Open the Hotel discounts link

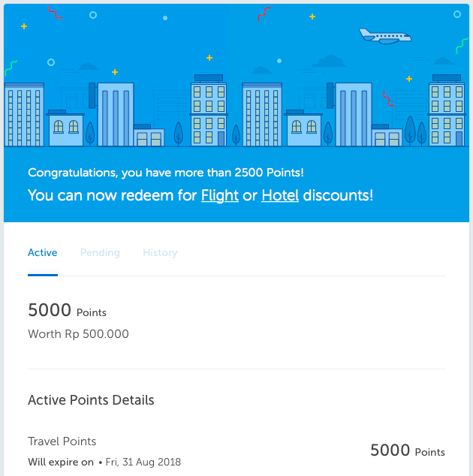pyautogui.click(x=280, y=196)
